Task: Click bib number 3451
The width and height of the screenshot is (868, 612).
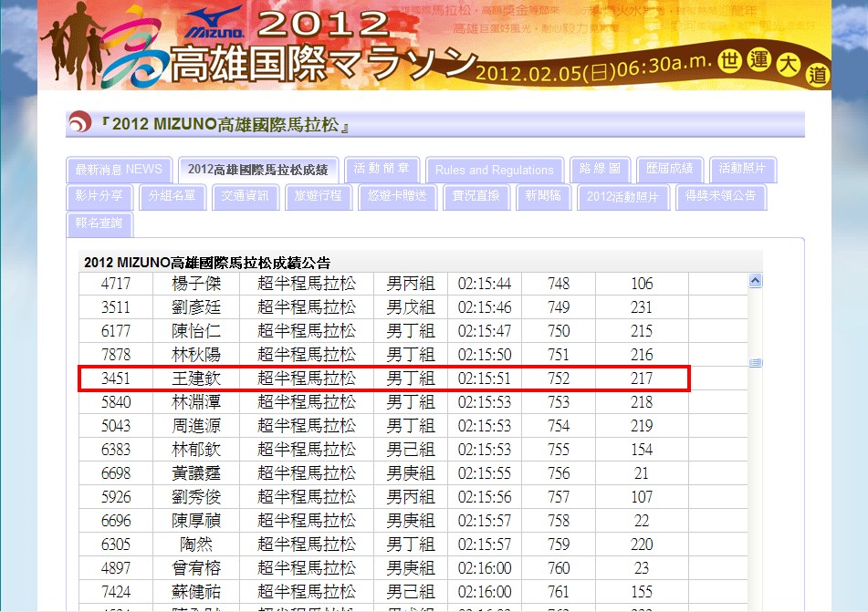Action: click(116, 379)
